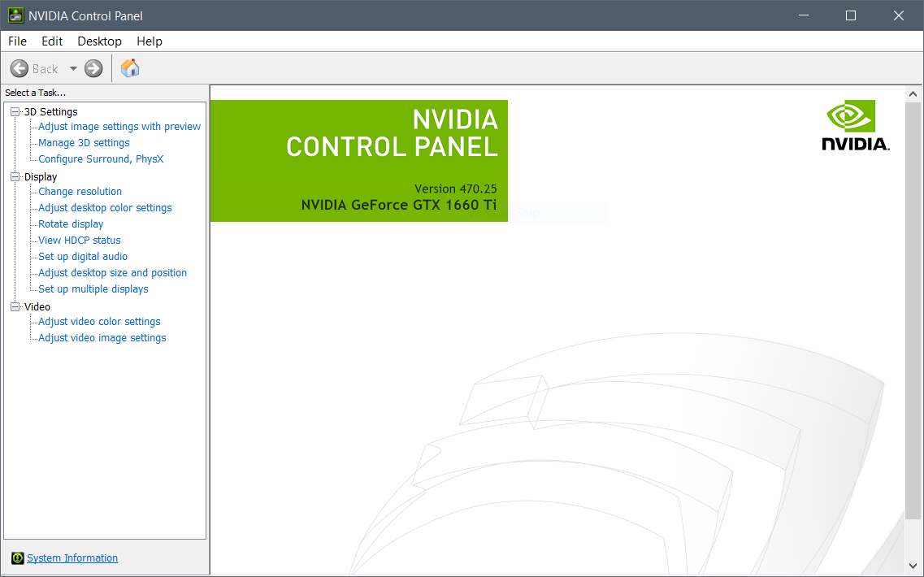This screenshot has width=924, height=577.
Task: Collapse the Display tree node
Action: [15, 176]
